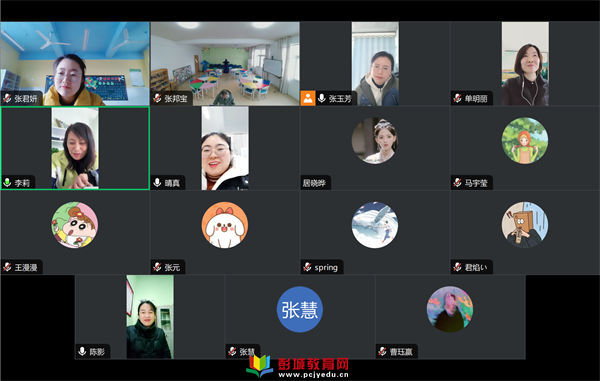600x381 pixels.
Task: Open the www.pcjyedu.cn watermark link
Action: pyautogui.click(x=313, y=374)
